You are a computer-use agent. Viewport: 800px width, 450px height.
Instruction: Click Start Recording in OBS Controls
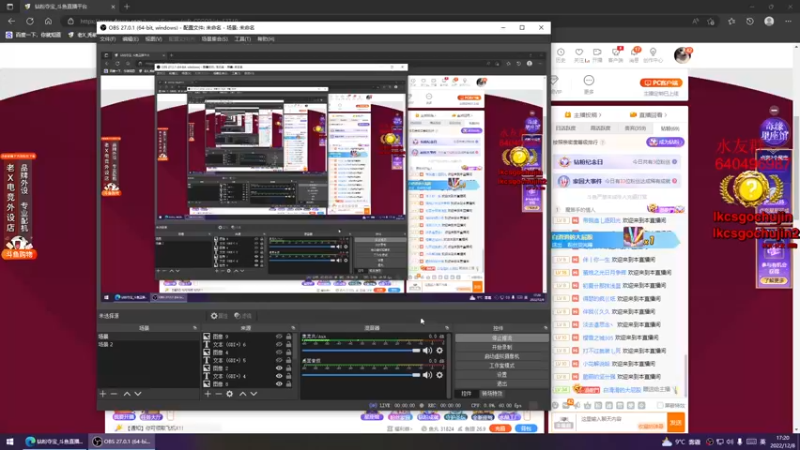(x=502, y=347)
